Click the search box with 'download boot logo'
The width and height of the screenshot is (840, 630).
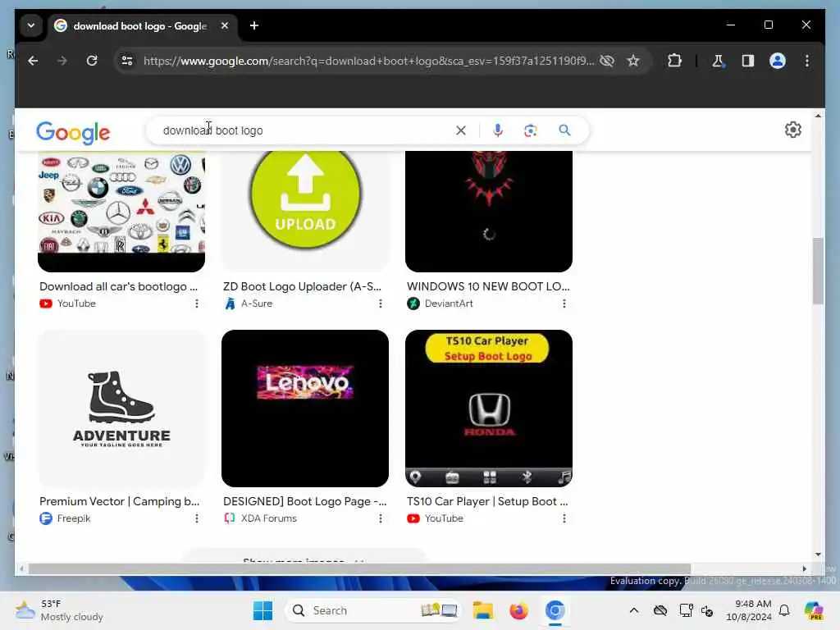click(x=305, y=130)
